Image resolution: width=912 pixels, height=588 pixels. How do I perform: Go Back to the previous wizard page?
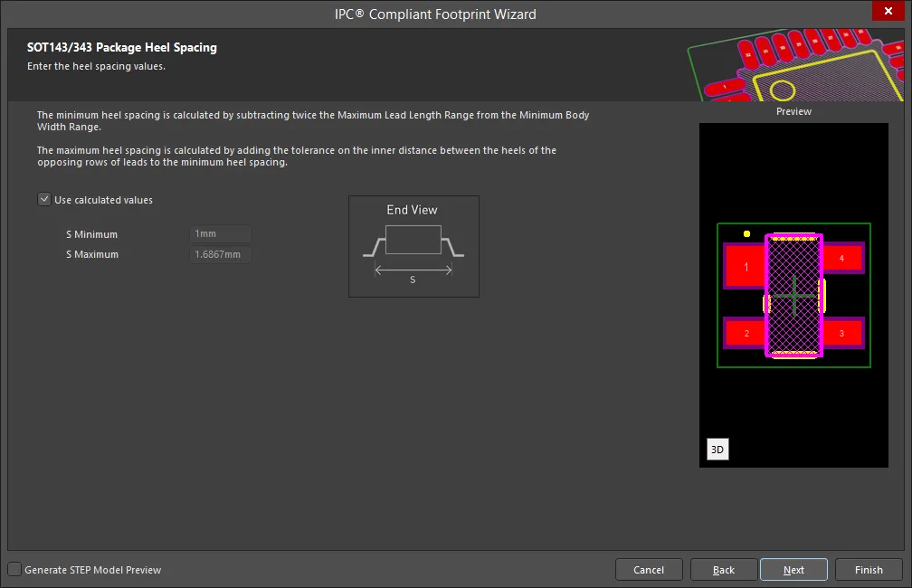coord(724,569)
